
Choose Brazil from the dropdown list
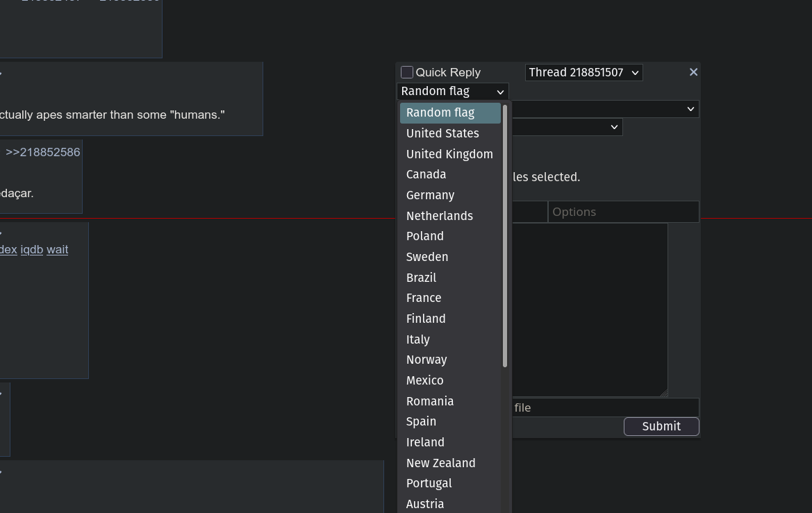[x=450, y=278]
